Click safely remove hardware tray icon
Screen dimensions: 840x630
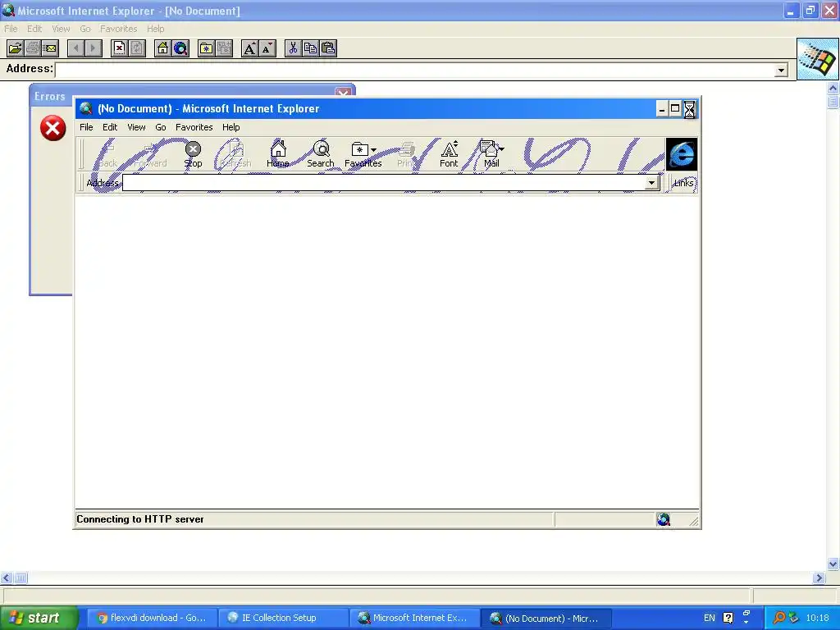793,618
